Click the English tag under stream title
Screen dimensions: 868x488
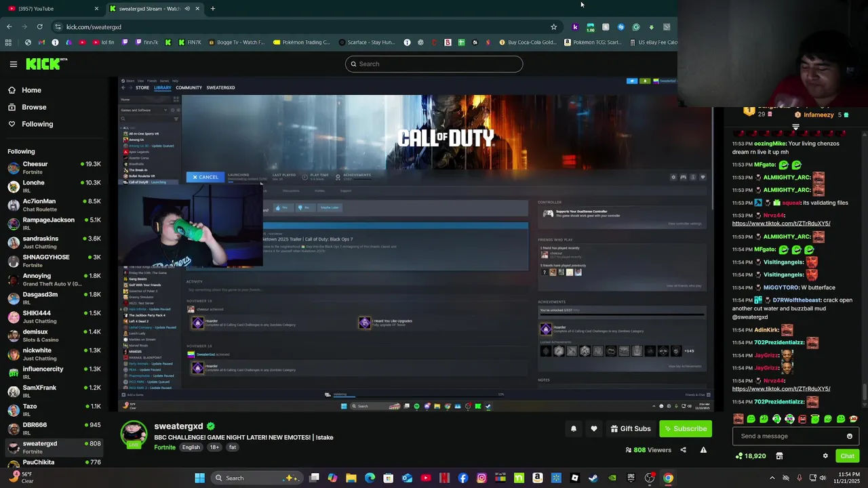(x=191, y=447)
